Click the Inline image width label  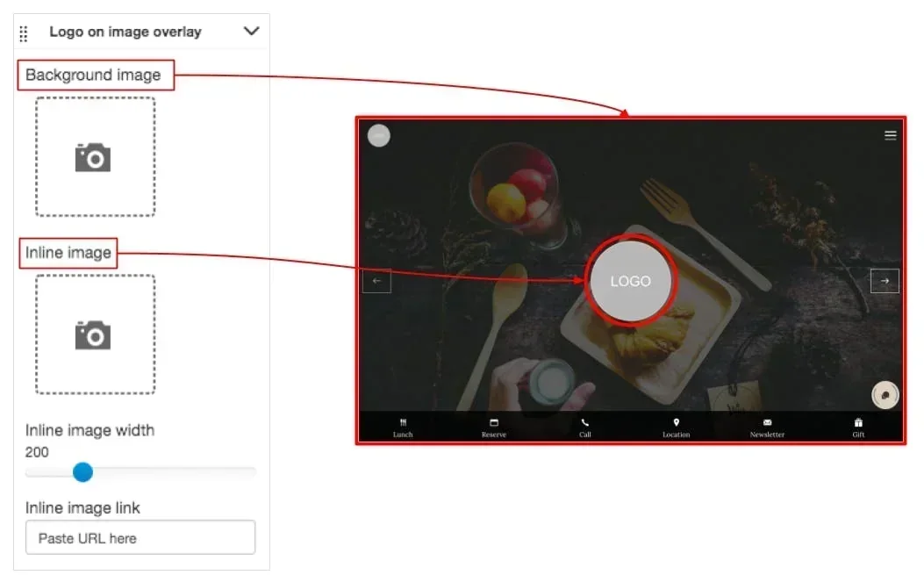(x=90, y=430)
